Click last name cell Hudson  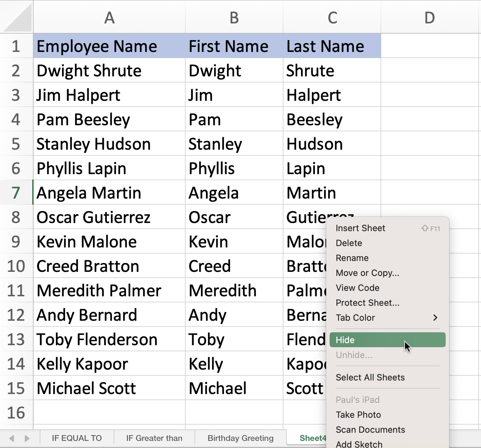click(332, 144)
